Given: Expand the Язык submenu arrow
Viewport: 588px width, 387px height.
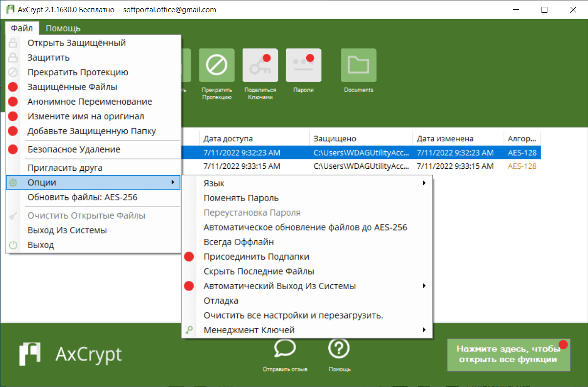Looking at the screenshot, I should (x=424, y=183).
